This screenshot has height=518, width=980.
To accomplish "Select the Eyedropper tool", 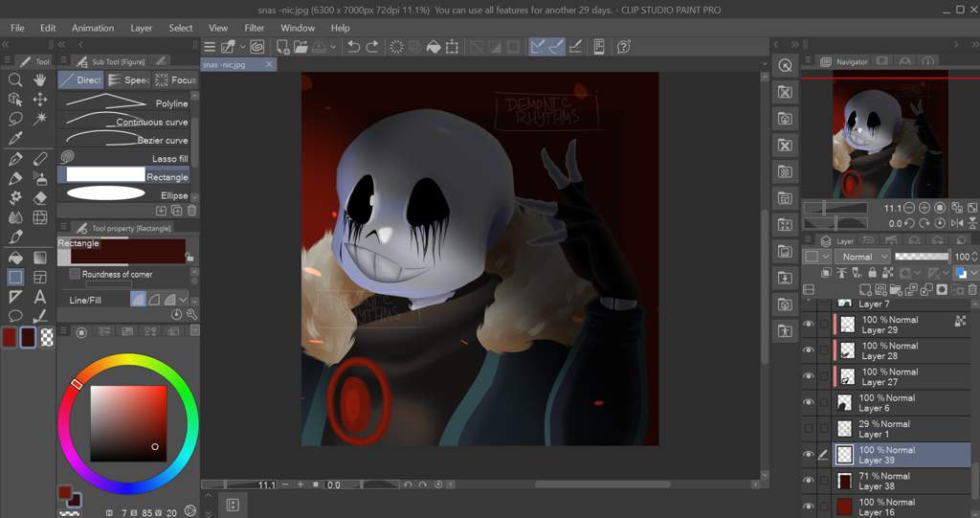I will pos(15,138).
